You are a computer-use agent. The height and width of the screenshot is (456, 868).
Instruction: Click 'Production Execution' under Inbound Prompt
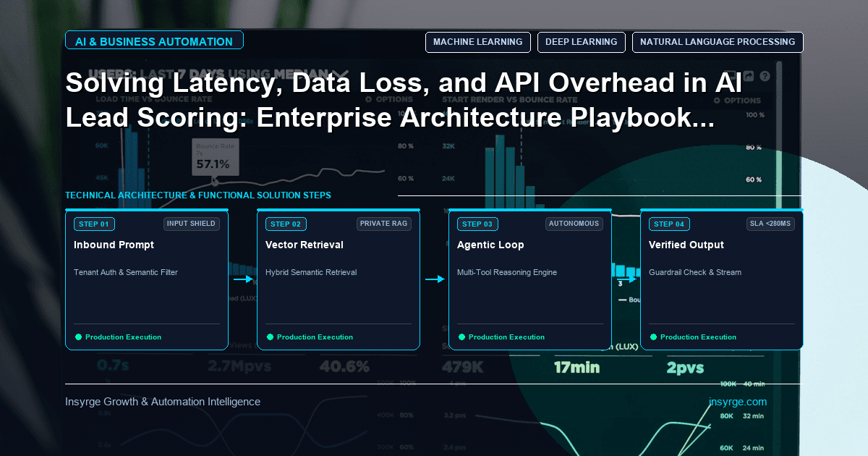pos(123,337)
